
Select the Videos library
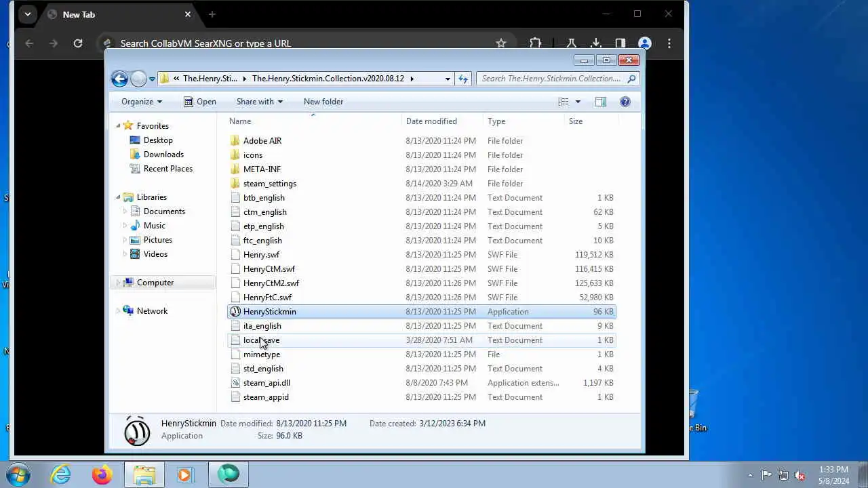tap(155, 254)
